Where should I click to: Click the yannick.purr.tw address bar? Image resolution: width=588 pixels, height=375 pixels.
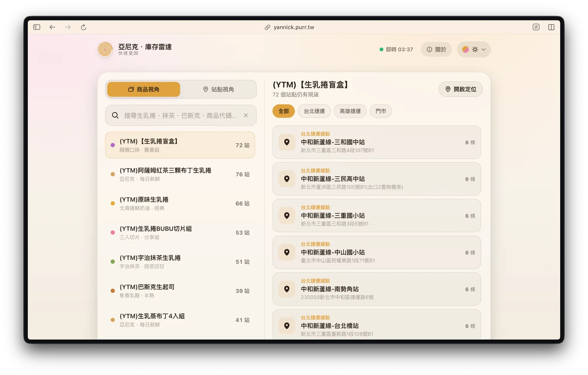tap(290, 27)
